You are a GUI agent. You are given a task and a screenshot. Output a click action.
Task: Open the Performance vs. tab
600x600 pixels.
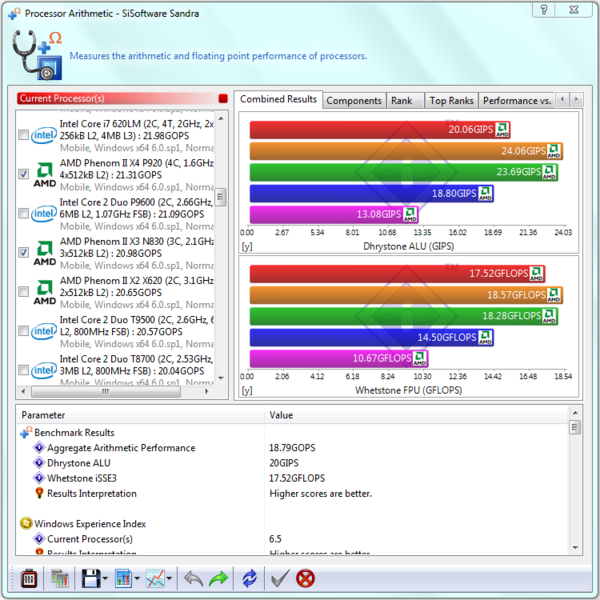[517, 101]
